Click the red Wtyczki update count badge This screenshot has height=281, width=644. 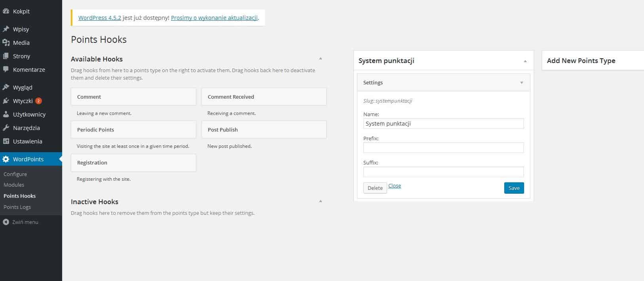tap(38, 101)
